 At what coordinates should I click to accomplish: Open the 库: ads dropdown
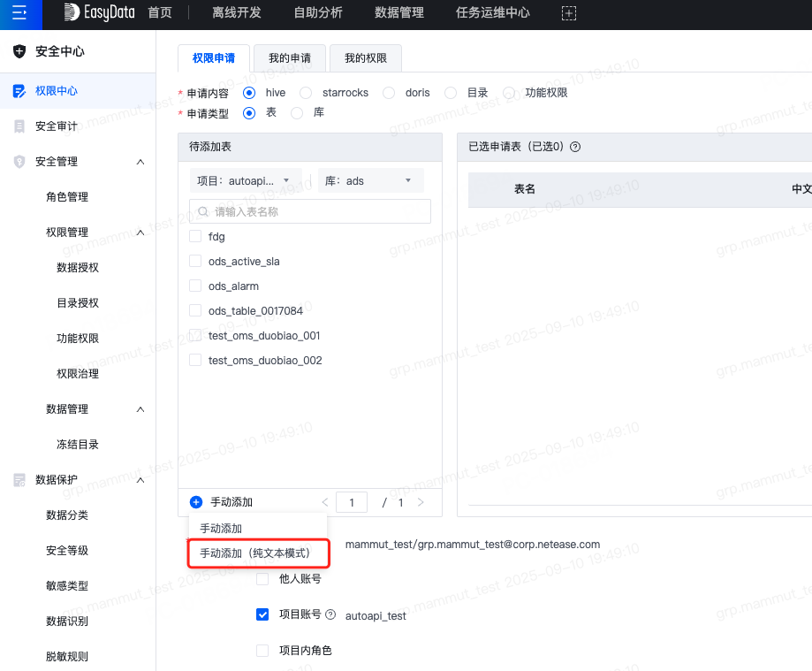point(370,180)
